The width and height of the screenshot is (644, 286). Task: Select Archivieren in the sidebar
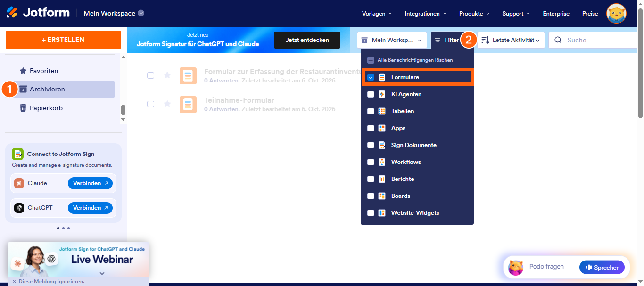pos(66,89)
